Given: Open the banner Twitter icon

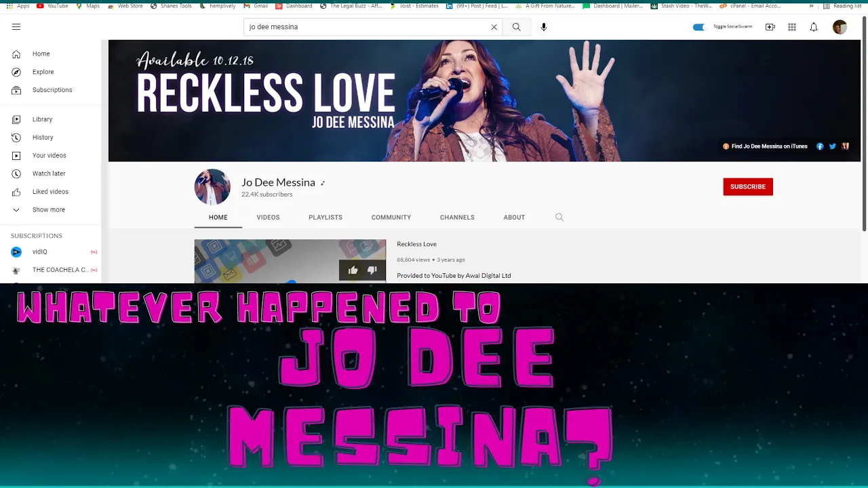Looking at the screenshot, I should pos(833,146).
